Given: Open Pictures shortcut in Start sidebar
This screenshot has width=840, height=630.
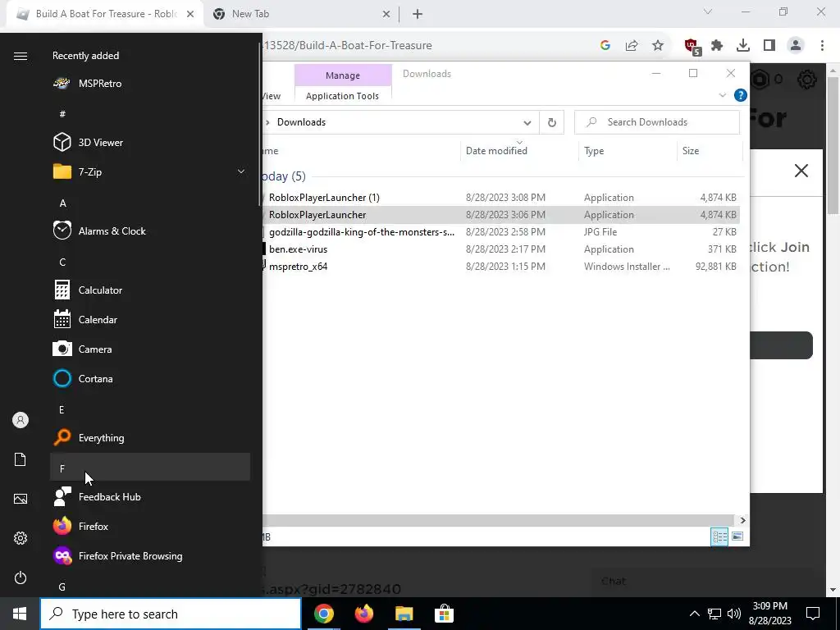Looking at the screenshot, I should pos(21,499).
